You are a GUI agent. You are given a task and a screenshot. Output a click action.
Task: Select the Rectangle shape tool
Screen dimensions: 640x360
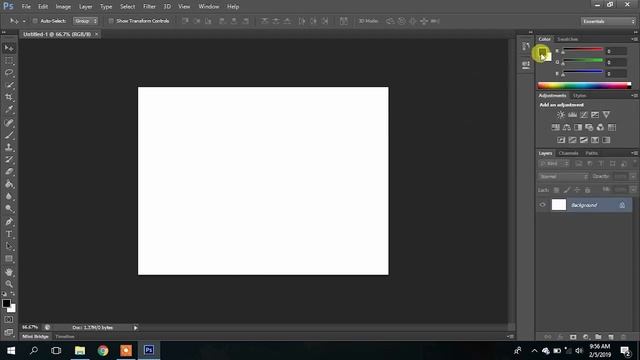pos(9,259)
